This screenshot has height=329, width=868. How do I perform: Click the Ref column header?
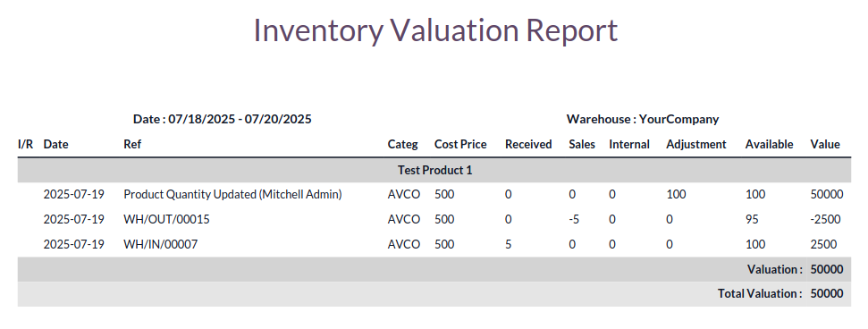(x=132, y=144)
